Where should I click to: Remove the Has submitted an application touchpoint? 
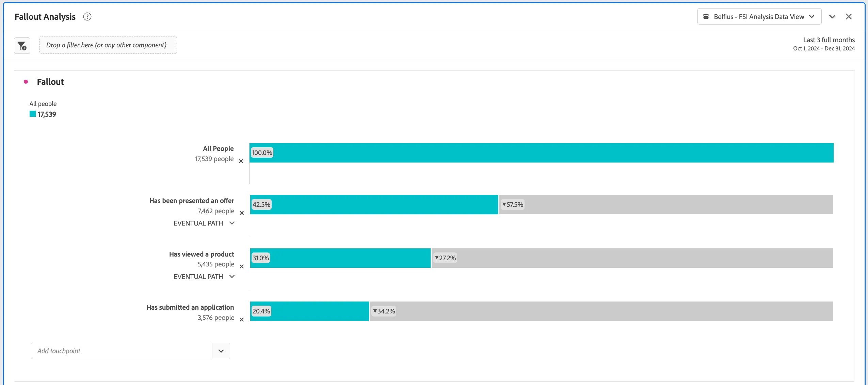pos(242,320)
